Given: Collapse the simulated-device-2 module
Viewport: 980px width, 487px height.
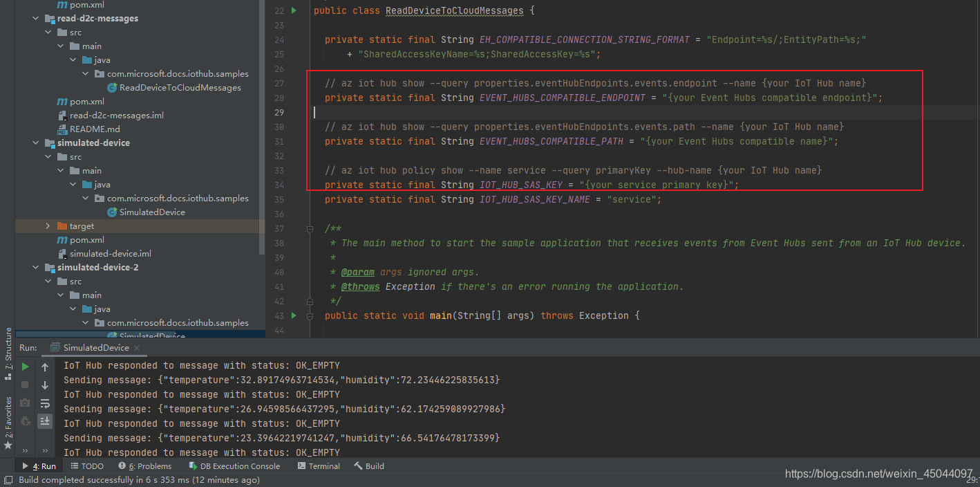Looking at the screenshot, I should tap(36, 268).
